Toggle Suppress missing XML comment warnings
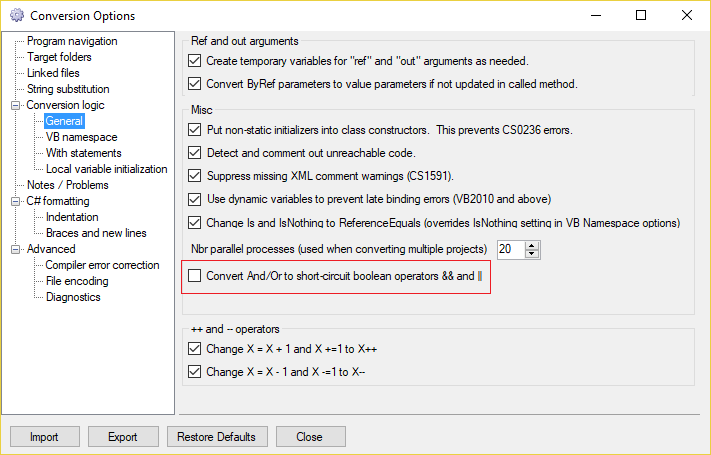 195,176
